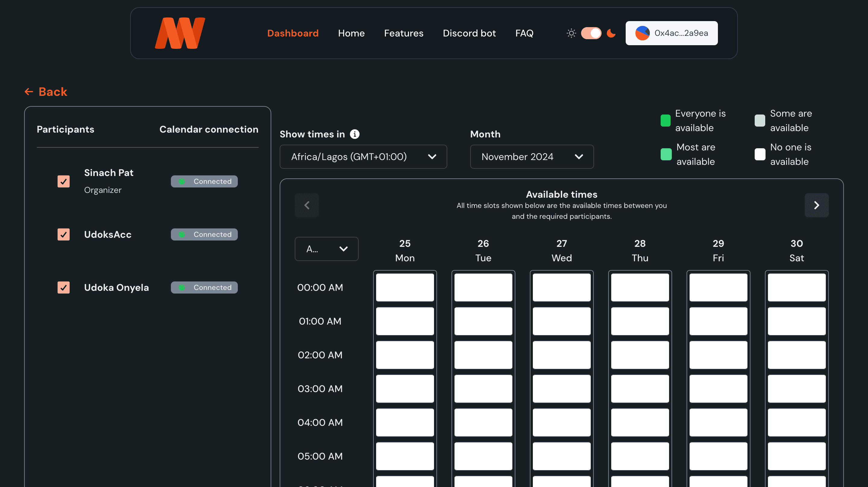868x487 pixels.
Task: Click the Organizer label under Sinach Pat
Action: pos(103,190)
